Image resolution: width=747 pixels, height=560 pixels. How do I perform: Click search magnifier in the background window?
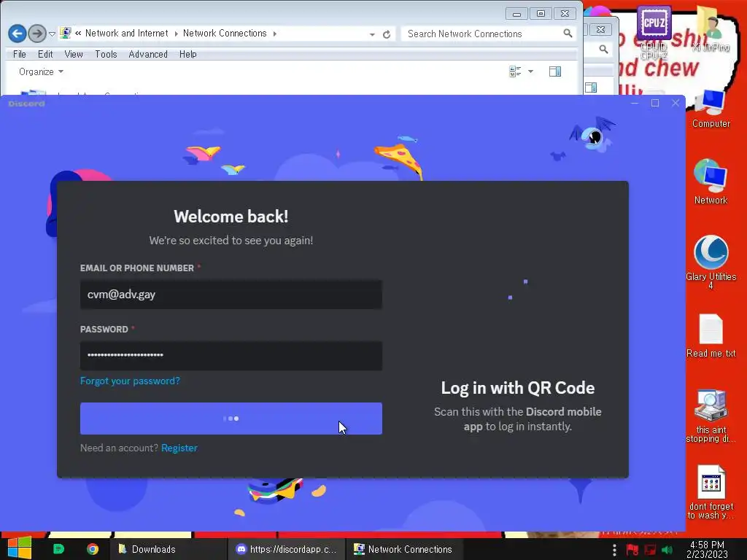pyautogui.click(x=603, y=49)
